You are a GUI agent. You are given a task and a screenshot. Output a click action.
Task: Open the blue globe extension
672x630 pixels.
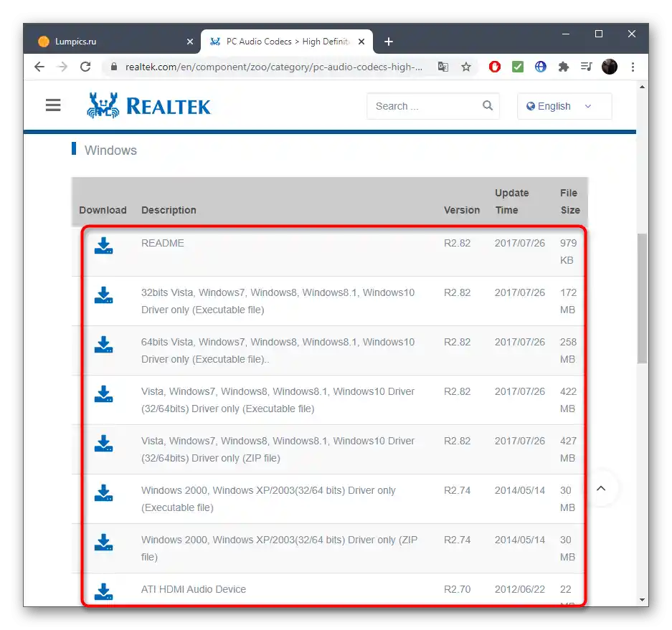(541, 67)
